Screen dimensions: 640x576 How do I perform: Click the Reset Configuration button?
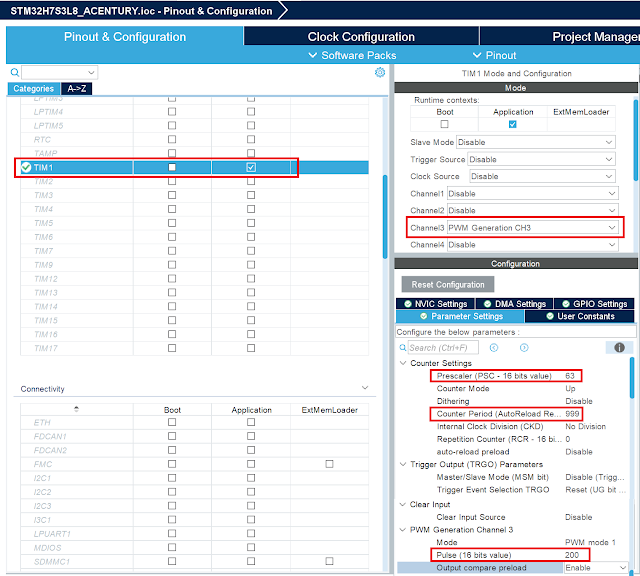(x=448, y=285)
